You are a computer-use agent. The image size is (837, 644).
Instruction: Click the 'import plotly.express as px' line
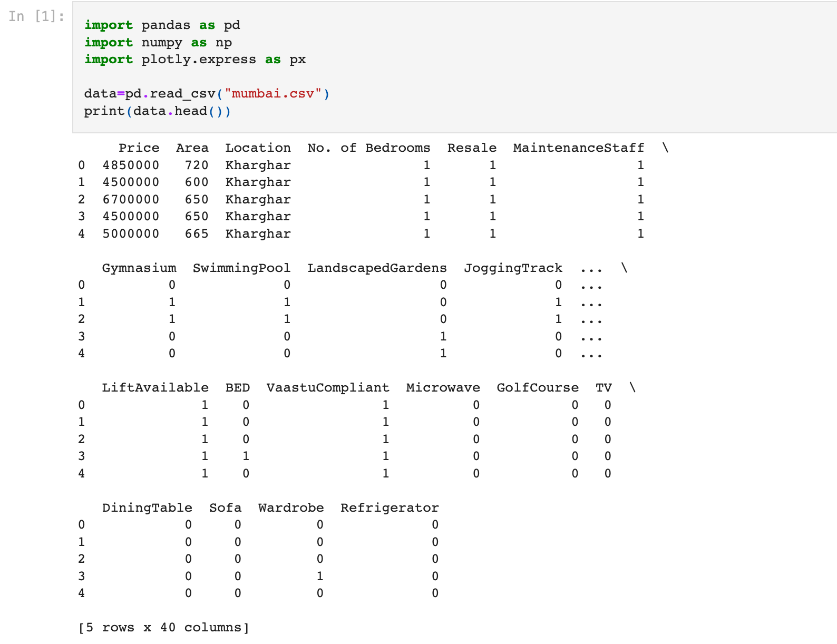[195, 60]
